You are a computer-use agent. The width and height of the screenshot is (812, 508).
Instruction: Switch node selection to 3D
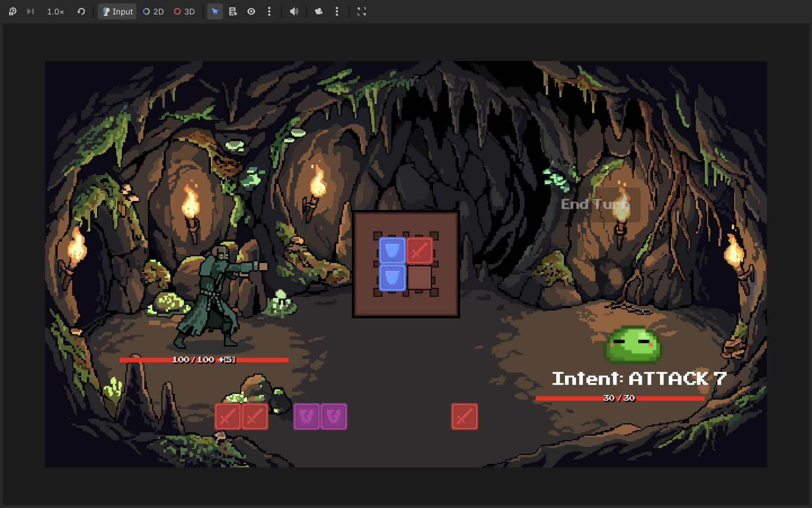185,12
